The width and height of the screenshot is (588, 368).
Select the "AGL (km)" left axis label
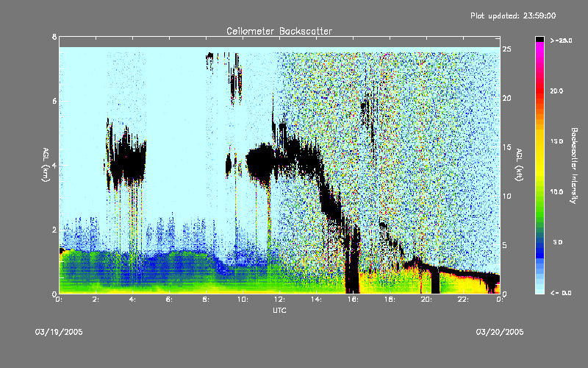[46, 165]
